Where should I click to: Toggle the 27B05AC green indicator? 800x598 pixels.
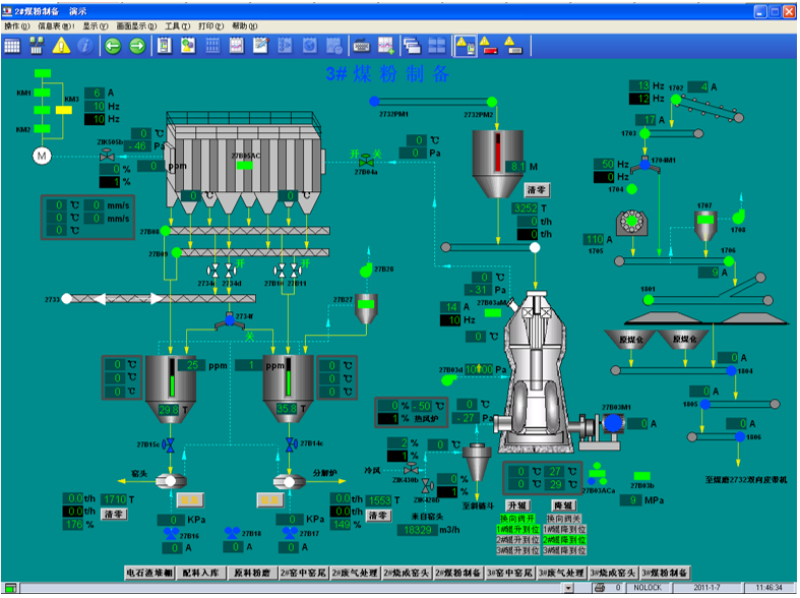(245, 166)
